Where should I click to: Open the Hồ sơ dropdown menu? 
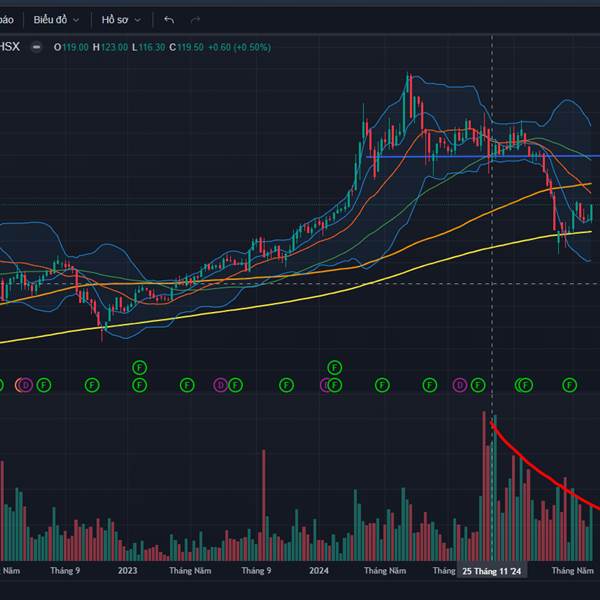point(121,20)
